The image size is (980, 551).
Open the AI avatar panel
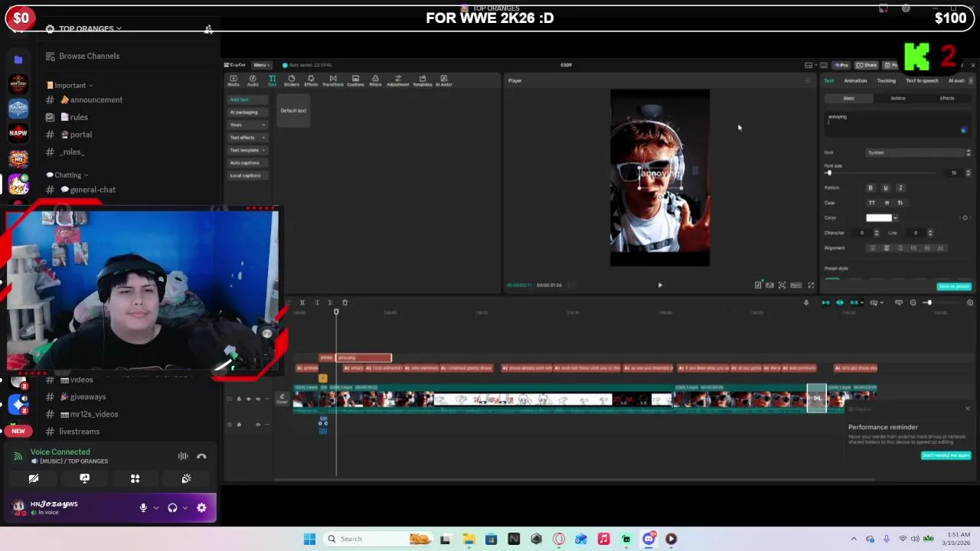(x=443, y=80)
